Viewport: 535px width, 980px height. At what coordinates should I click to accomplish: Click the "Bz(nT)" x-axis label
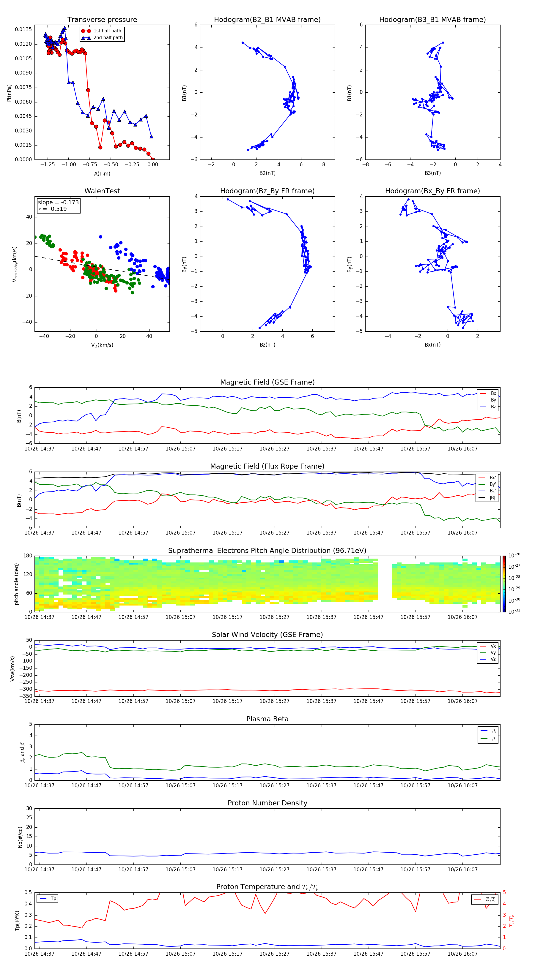pos(267,345)
